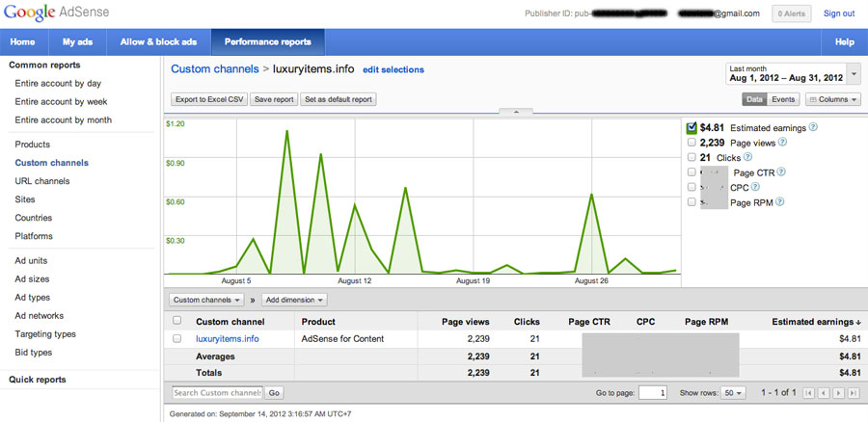Click the Google AdSense logo

[x=56, y=13]
